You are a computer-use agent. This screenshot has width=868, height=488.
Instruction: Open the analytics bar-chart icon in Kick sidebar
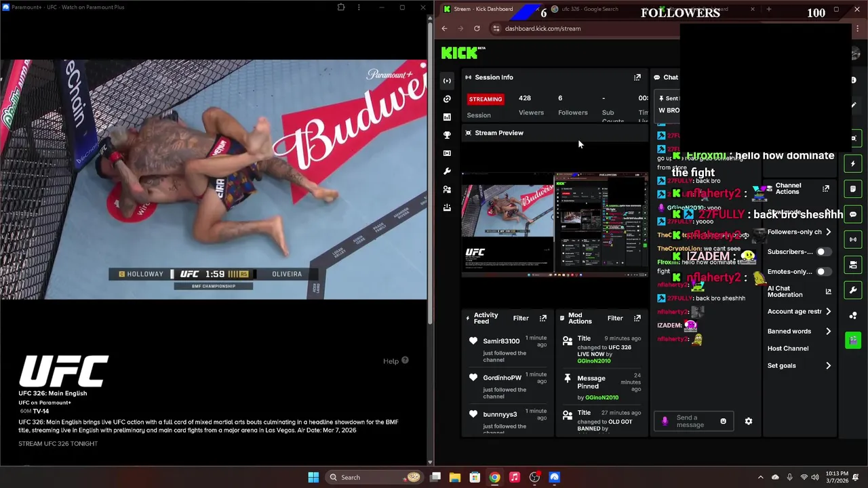[x=447, y=117]
